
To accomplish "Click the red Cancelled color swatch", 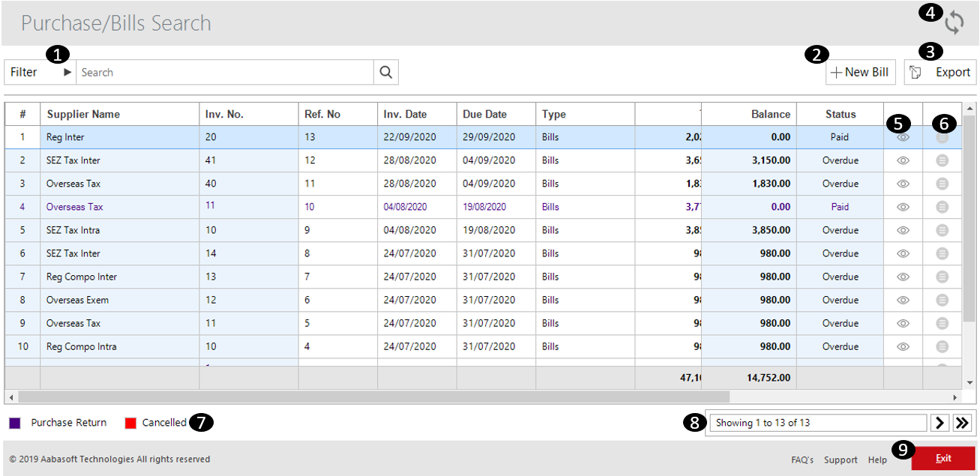I will point(132,422).
